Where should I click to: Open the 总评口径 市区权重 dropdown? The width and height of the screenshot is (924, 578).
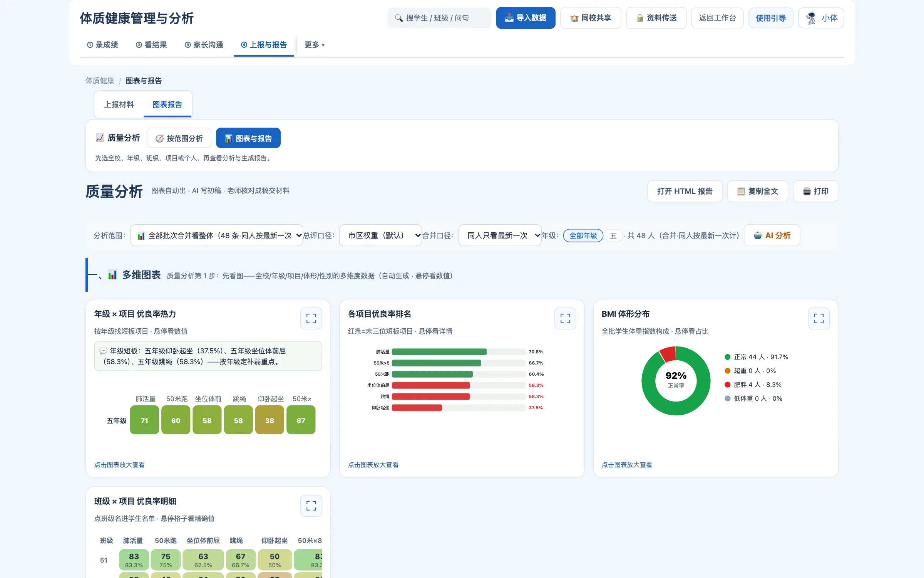coord(380,235)
